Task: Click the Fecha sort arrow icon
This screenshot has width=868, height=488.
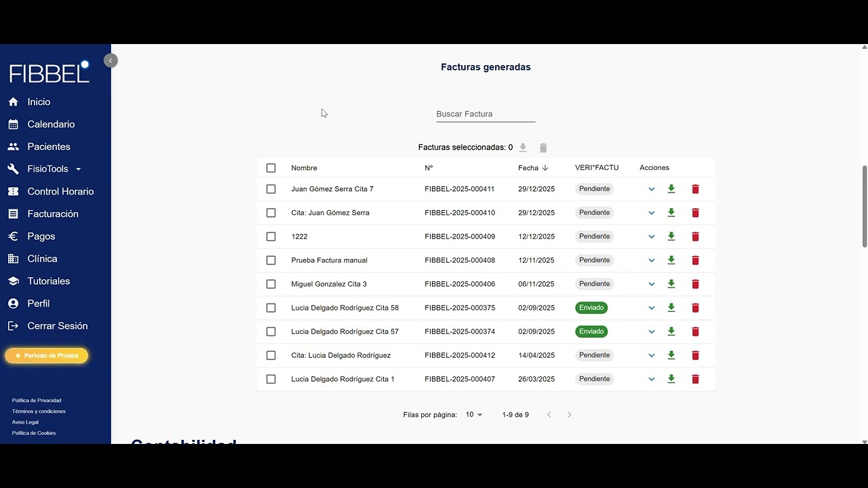Action: point(545,168)
